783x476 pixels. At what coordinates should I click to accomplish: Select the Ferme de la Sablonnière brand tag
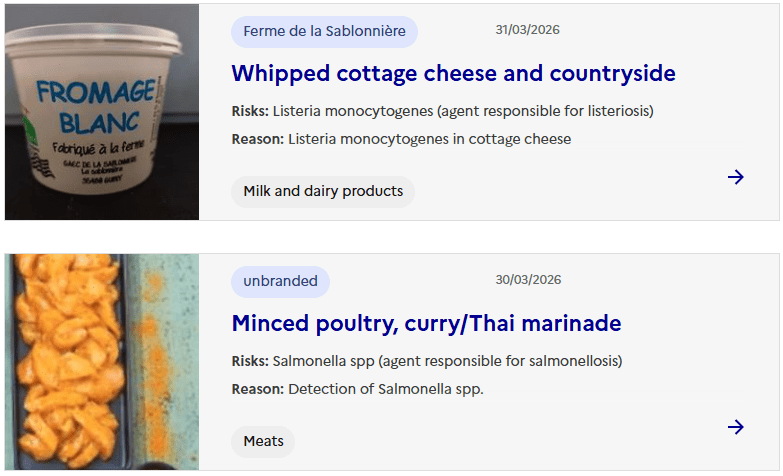(x=324, y=31)
